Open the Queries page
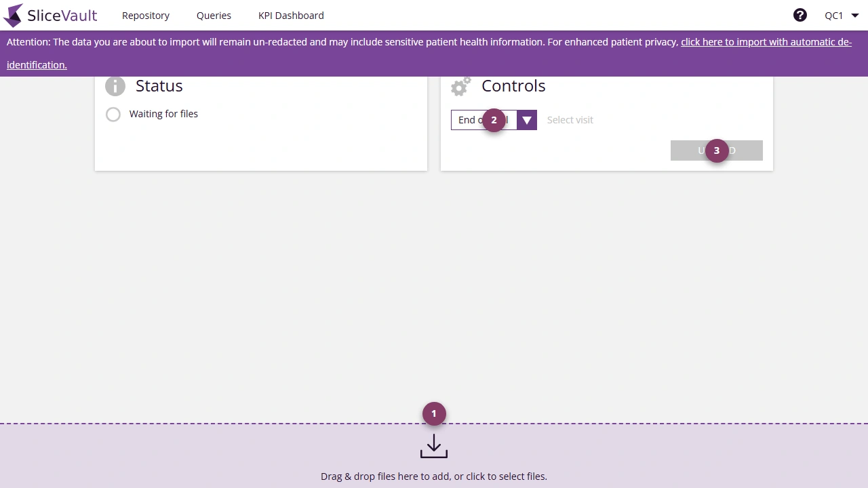This screenshot has height=488, width=868. [x=214, y=15]
